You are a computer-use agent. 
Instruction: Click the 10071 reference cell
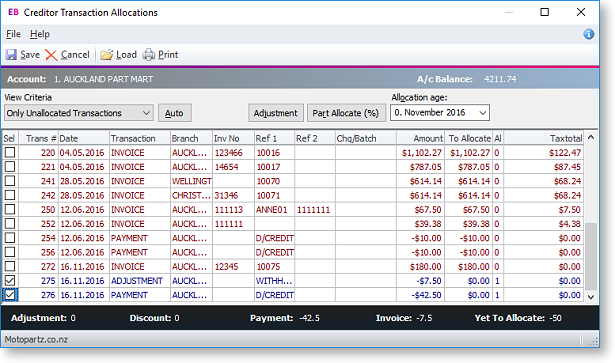(275, 195)
